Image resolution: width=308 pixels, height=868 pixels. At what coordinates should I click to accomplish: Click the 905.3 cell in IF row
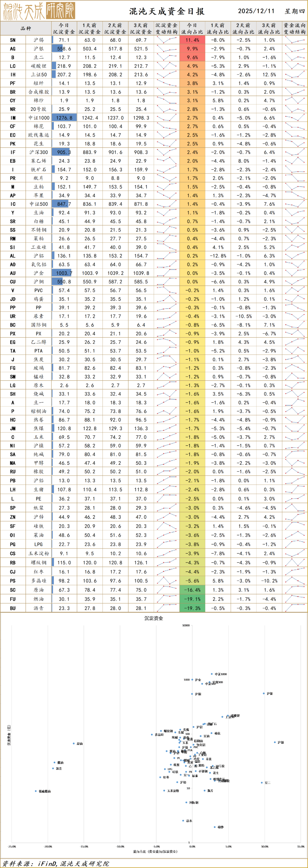tap(64, 152)
